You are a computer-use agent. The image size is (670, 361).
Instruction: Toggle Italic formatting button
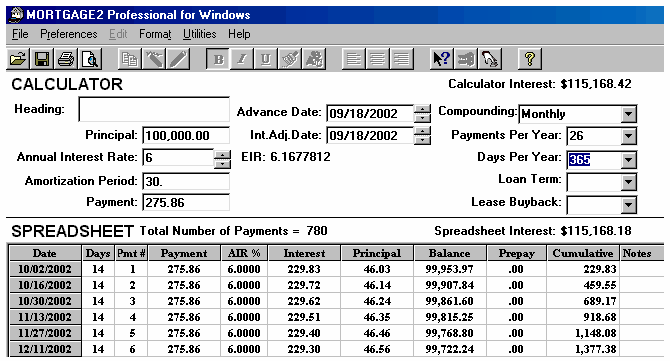coord(242,59)
